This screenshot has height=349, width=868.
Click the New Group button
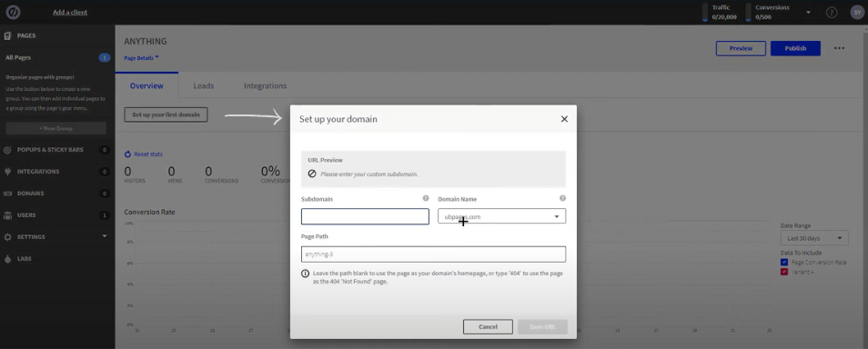click(56, 128)
